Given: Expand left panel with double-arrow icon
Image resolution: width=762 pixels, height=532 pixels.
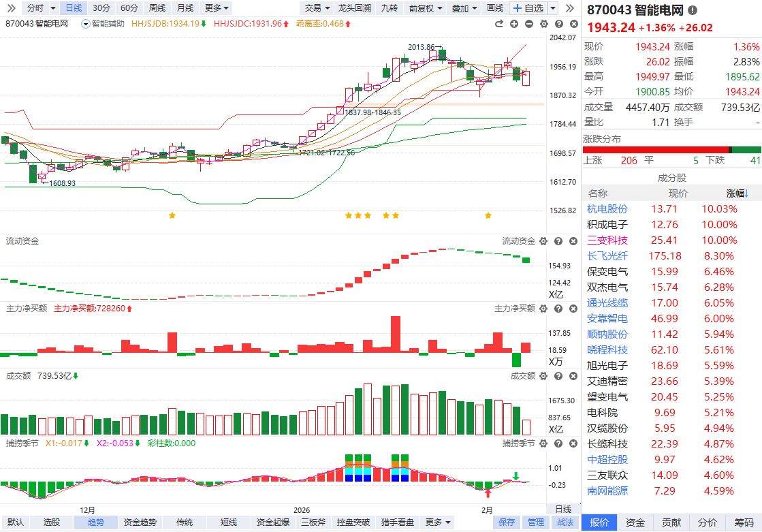Looking at the screenshot, I should (10, 8).
